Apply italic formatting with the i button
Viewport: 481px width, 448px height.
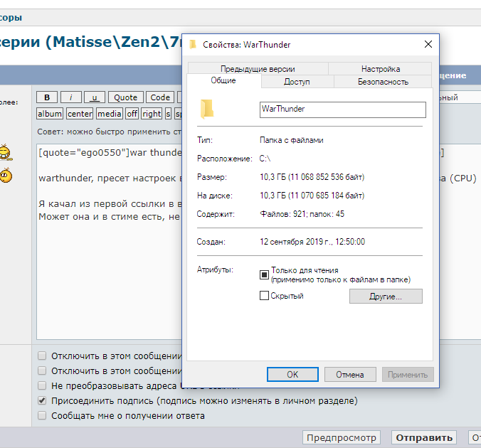click(x=71, y=97)
